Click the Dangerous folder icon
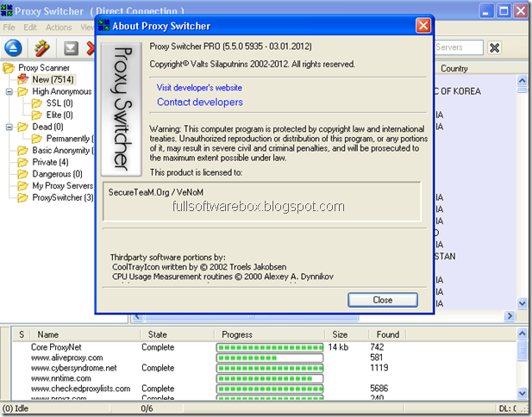532x417 pixels. [x=22, y=174]
